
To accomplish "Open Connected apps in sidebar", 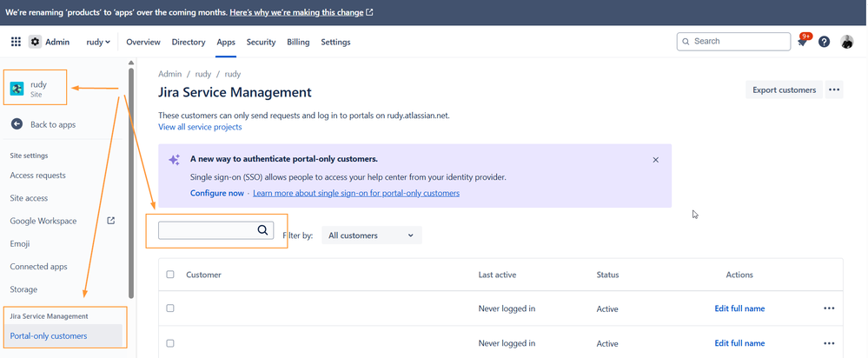I will (x=39, y=266).
